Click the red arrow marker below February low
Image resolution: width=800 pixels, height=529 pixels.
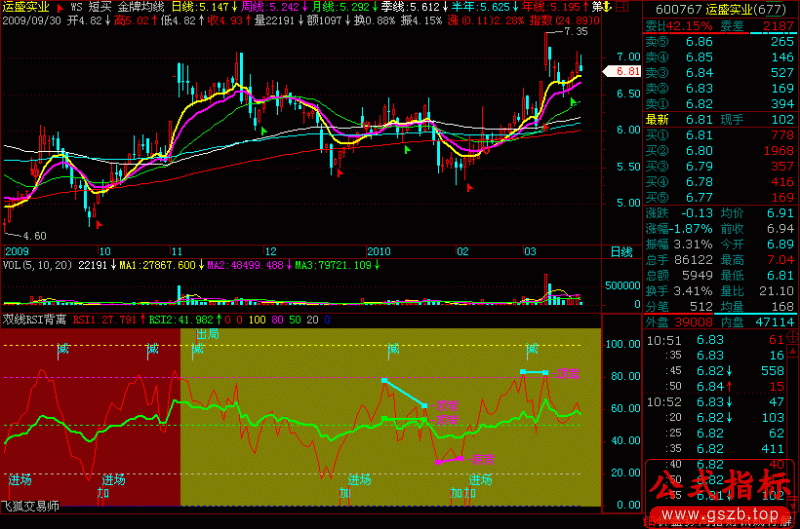[469, 185]
